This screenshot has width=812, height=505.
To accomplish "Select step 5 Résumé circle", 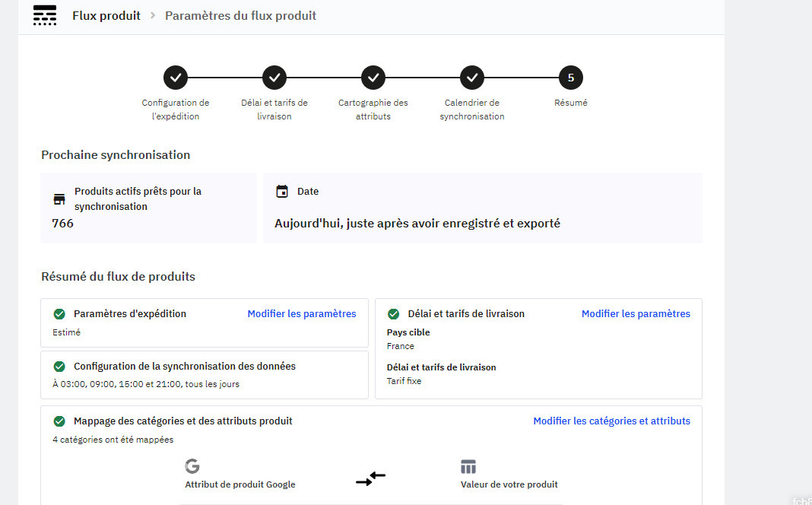I will click(x=571, y=78).
